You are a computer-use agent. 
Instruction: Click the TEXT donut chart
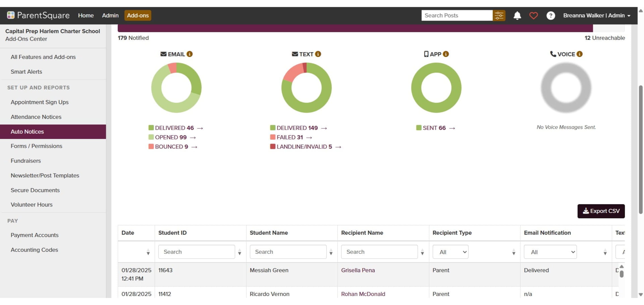click(306, 88)
